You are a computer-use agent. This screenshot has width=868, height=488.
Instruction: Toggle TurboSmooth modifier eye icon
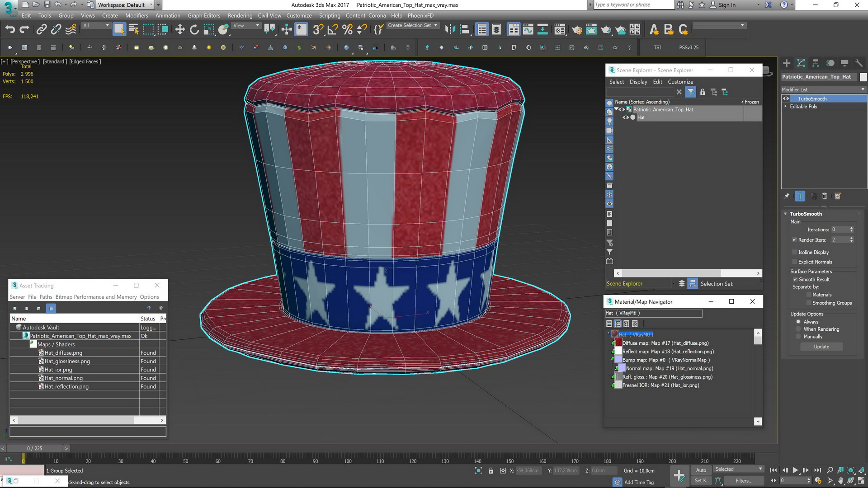click(x=786, y=99)
